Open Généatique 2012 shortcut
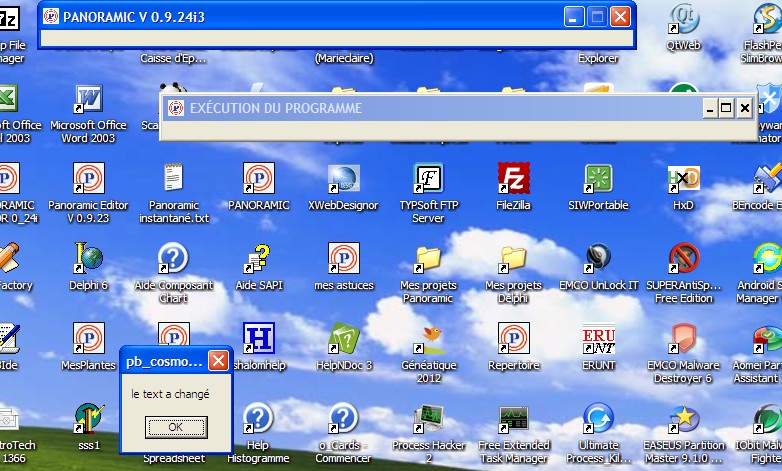Screen dimensions: 782x471 click(x=428, y=339)
